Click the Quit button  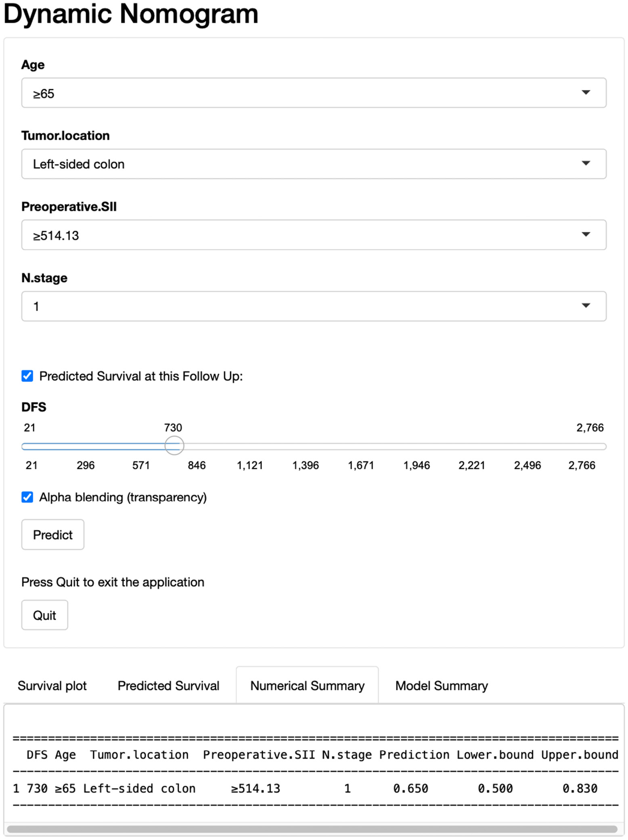tap(44, 615)
